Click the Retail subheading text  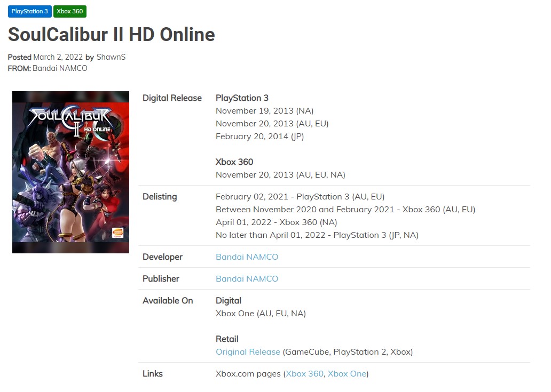(x=227, y=339)
